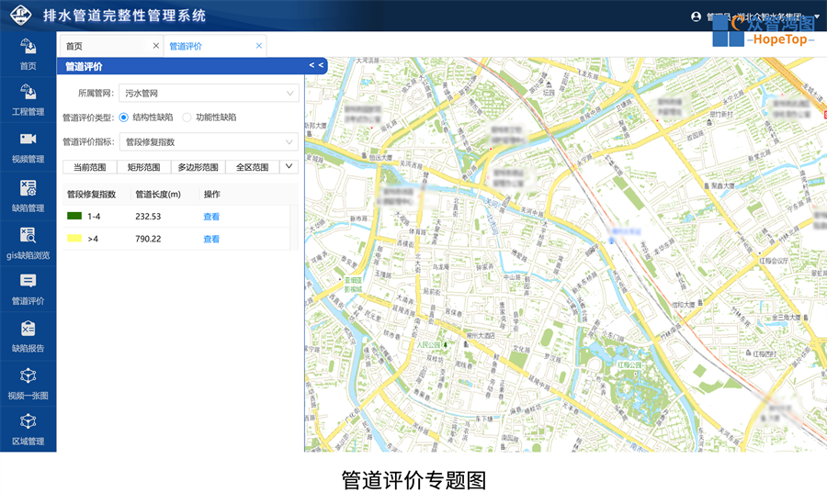Expand the range options chevron
This screenshot has width=827, height=504.
289,166
